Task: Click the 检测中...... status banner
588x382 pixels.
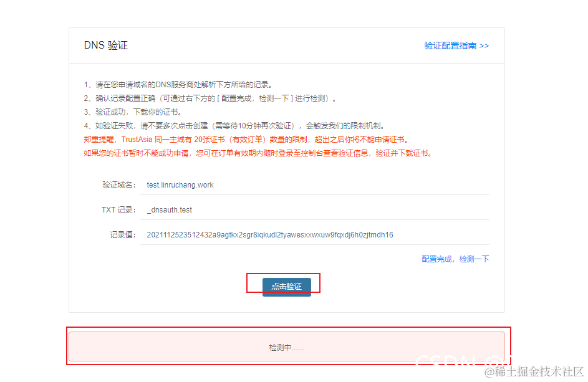Action: [286, 347]
